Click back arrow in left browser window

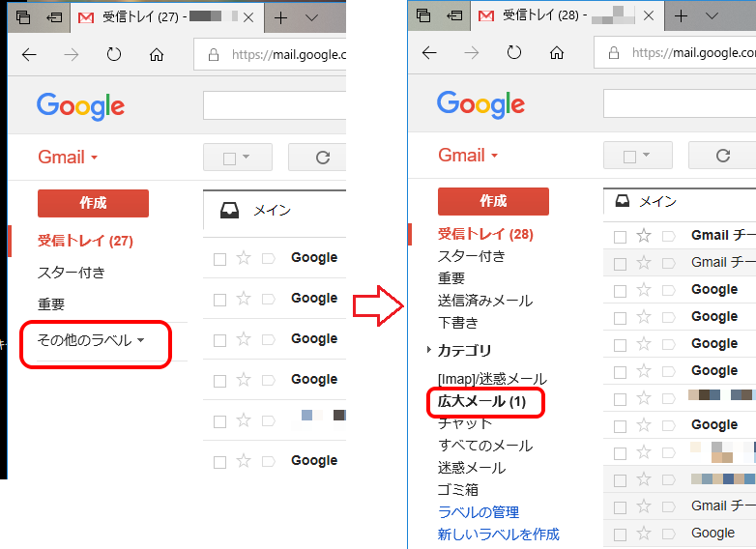[29, 55]
